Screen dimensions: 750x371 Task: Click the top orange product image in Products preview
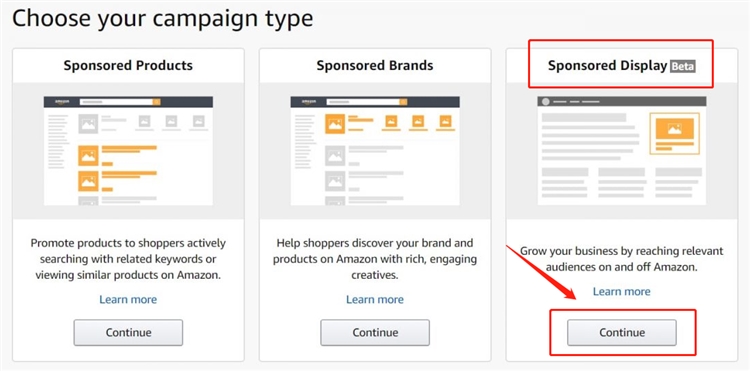[x=88, y=156]
